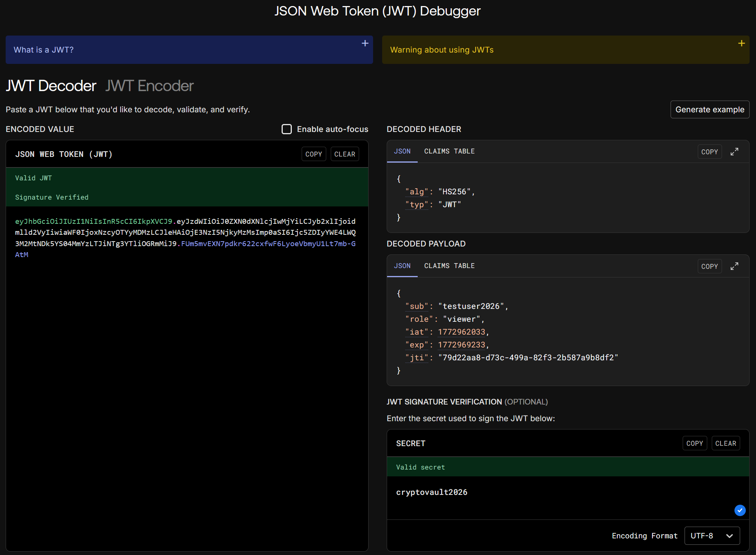Image resolution: width=756 pixels, height=555 pixels.
Task: Click into the secret input 'cryptovault2026'
Action: coord(432,492)
